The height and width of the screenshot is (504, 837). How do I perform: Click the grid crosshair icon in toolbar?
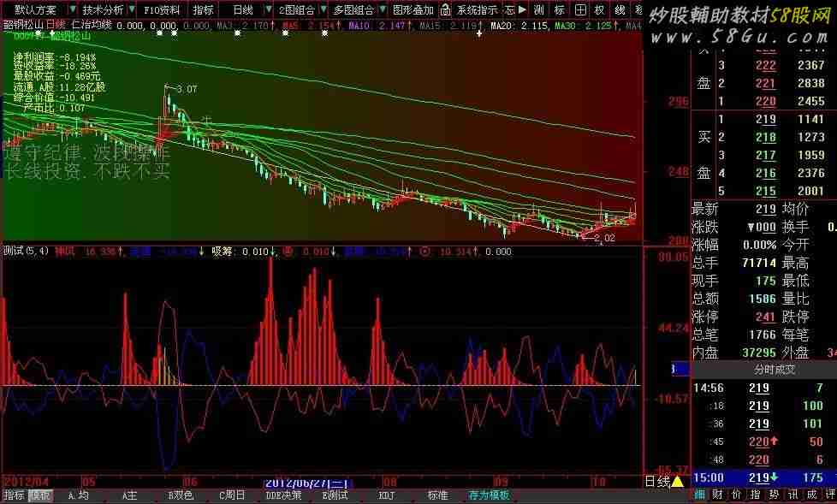580,9
